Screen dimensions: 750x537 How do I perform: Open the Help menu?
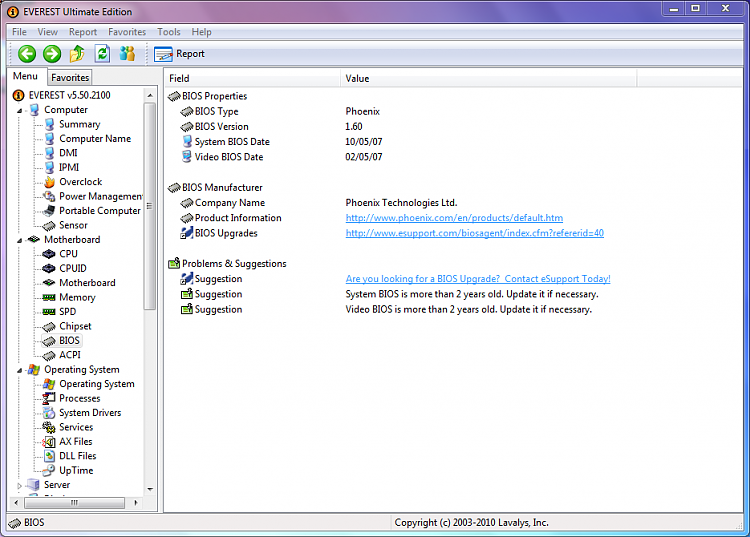pyautogui.click(x=201, y=32)
